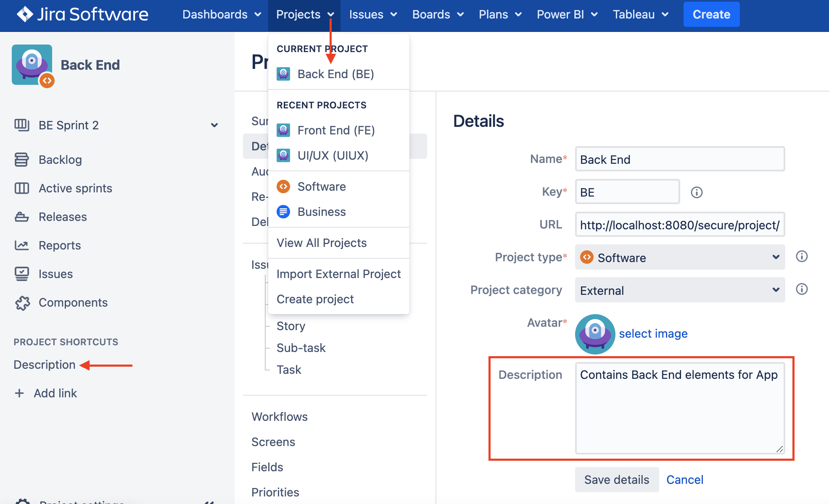Open the Project type Software dropdown

point(679,257)
